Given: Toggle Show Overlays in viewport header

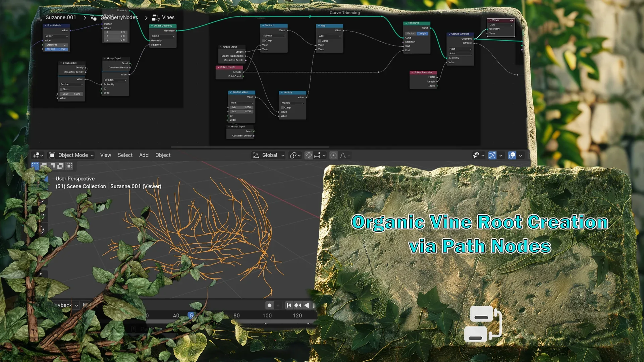Looking at the screenshot, I should point(512,155).
